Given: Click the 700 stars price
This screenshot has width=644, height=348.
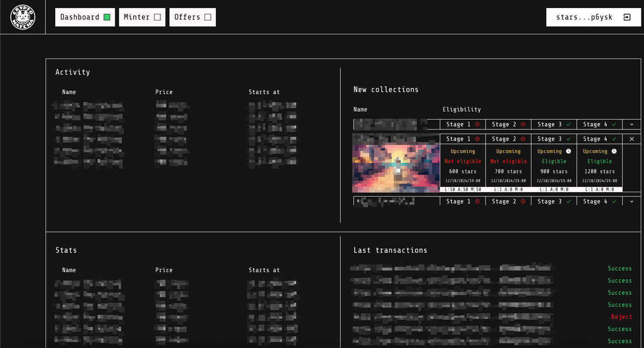Looking at the screenshot, I should pyautogui.click(x=508, y=171).
